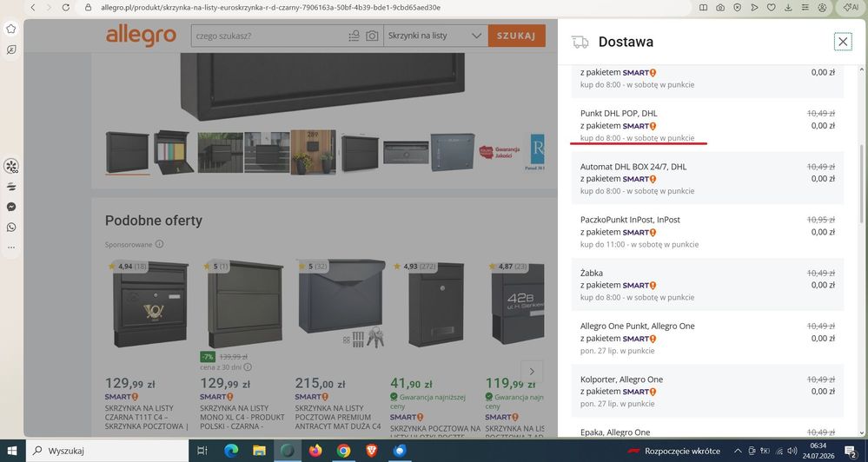Viewport: 868px width, 462px height.
Task: Open browser profile account icon
Action: [823, 8]
